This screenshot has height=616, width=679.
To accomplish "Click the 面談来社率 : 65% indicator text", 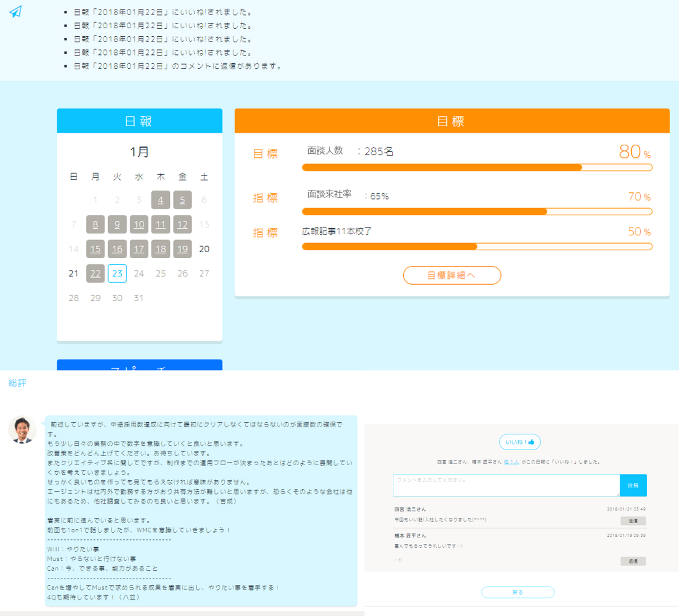I will coord(348,195).
